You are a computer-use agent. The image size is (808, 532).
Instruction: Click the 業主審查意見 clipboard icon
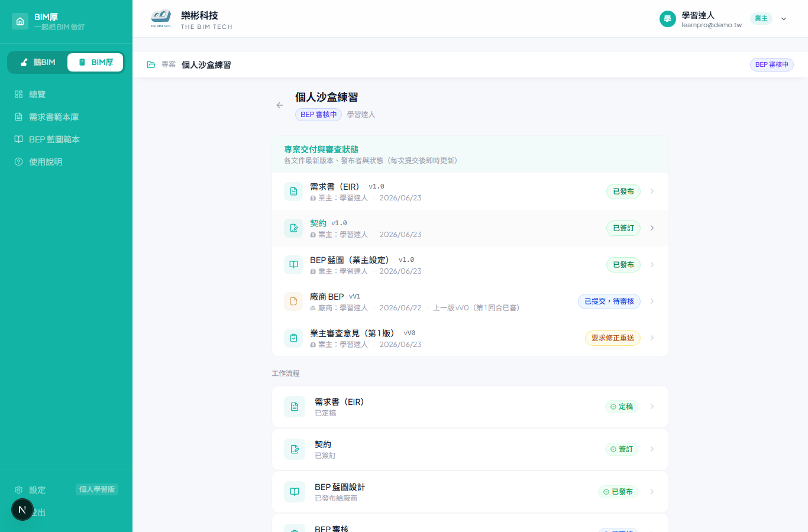pyautogui.click(x=293, y=338)
